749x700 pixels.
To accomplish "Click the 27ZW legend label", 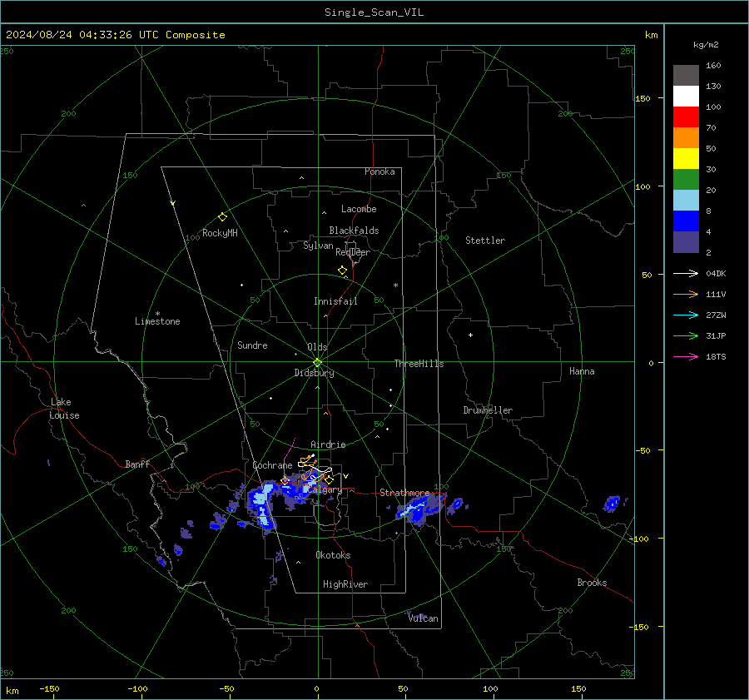I will (x=716, y=315).
